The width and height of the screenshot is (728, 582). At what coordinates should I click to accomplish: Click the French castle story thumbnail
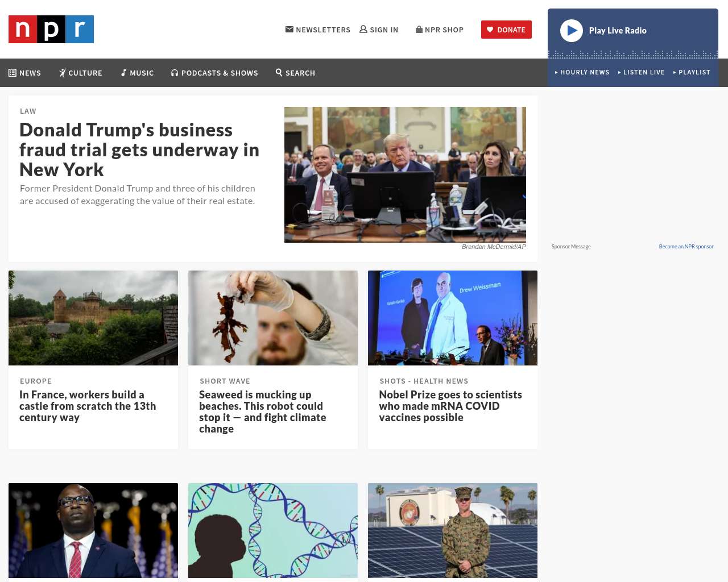pos(93,318)
